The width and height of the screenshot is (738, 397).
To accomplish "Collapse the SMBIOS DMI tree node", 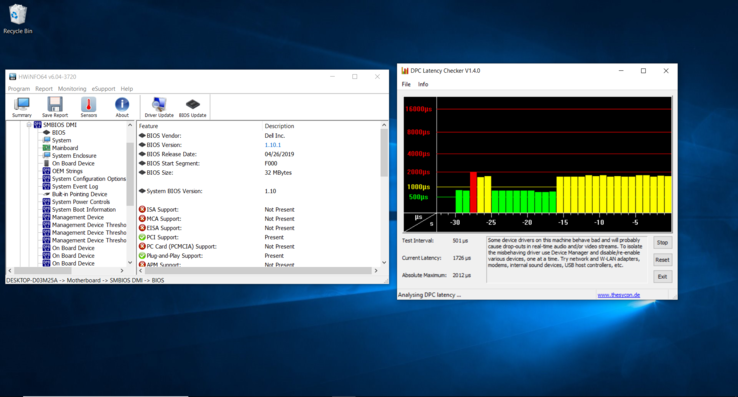I will point(29,125).
